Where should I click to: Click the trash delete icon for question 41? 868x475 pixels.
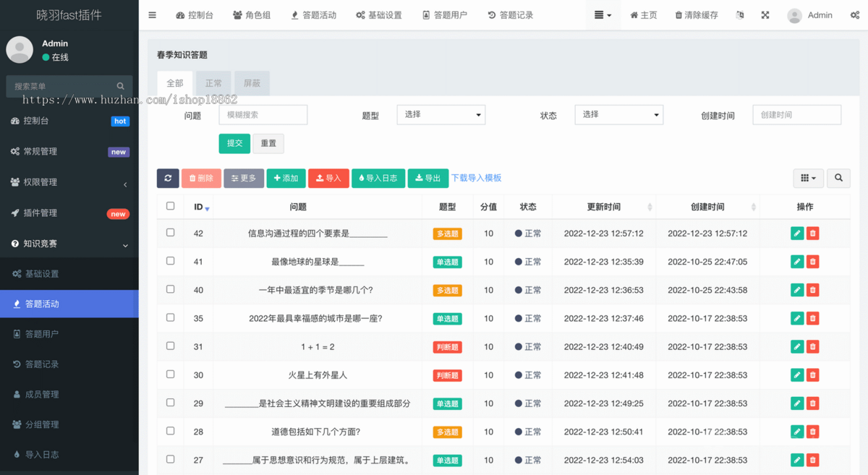click(812, 261)
